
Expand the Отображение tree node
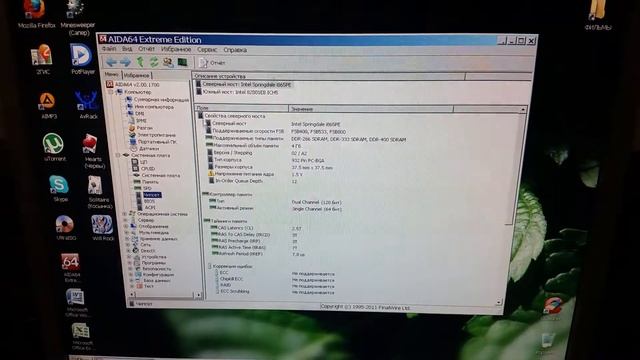coord(126,226)
